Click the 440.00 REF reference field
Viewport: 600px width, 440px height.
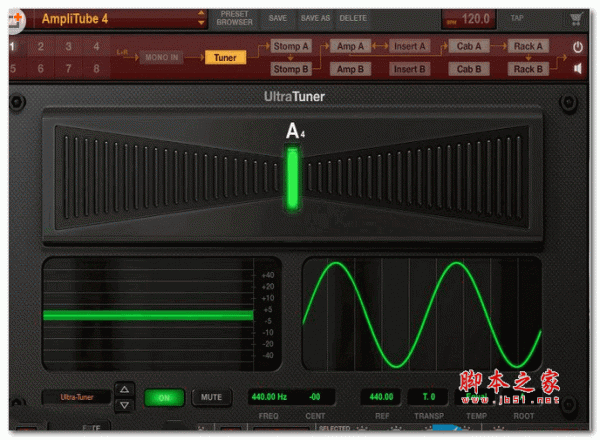pyautogui.click(x=381, y=397)
